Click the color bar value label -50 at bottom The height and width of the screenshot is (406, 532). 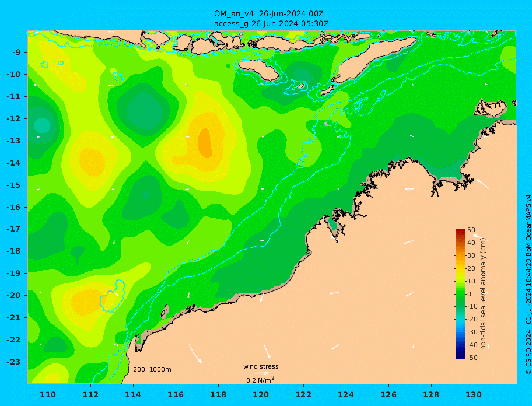click(x=471, y=358)
